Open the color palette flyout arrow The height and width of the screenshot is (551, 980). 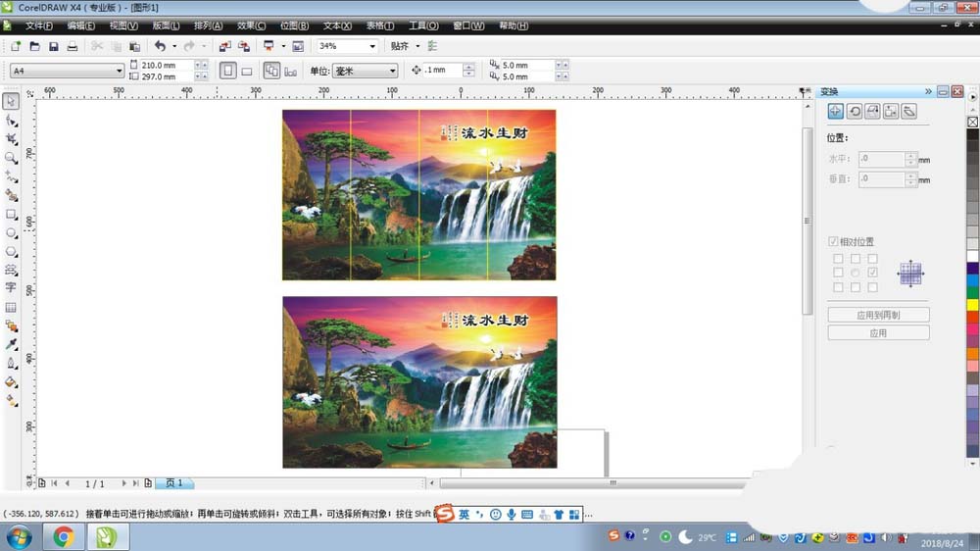pos(972,97)
